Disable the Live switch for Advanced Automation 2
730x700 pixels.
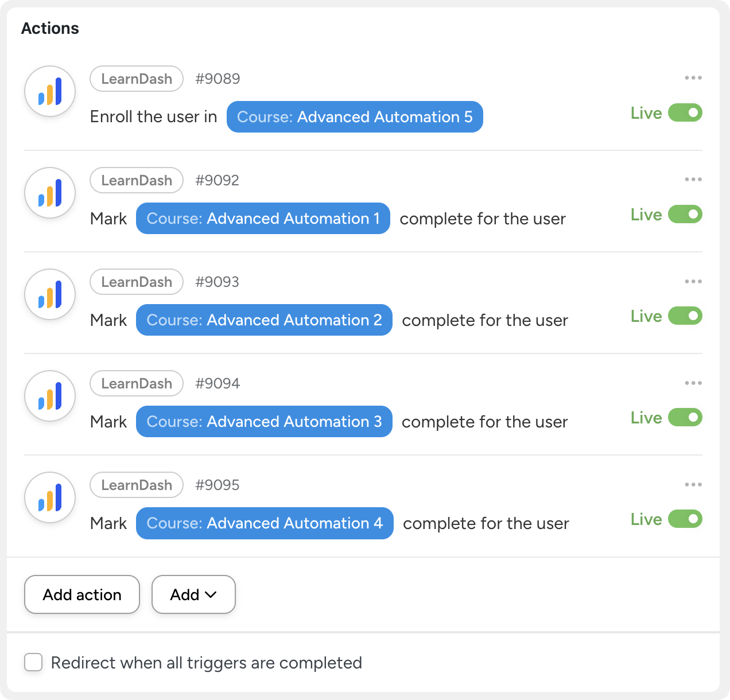685,316
